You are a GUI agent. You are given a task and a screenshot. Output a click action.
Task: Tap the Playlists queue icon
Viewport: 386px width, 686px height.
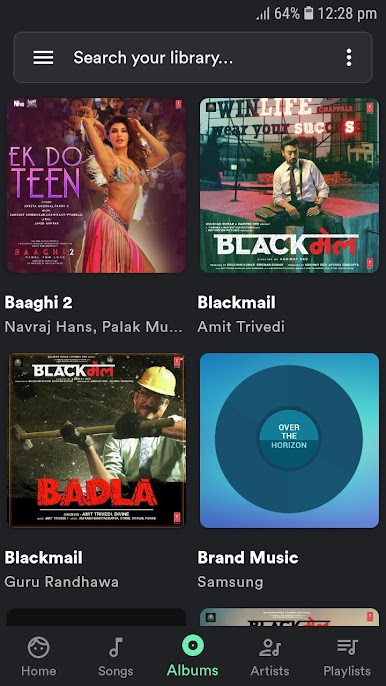point(347,648)
